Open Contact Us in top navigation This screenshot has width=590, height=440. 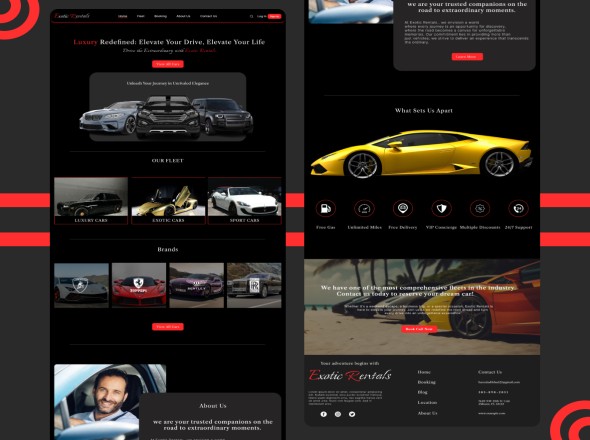click(208, 16)
